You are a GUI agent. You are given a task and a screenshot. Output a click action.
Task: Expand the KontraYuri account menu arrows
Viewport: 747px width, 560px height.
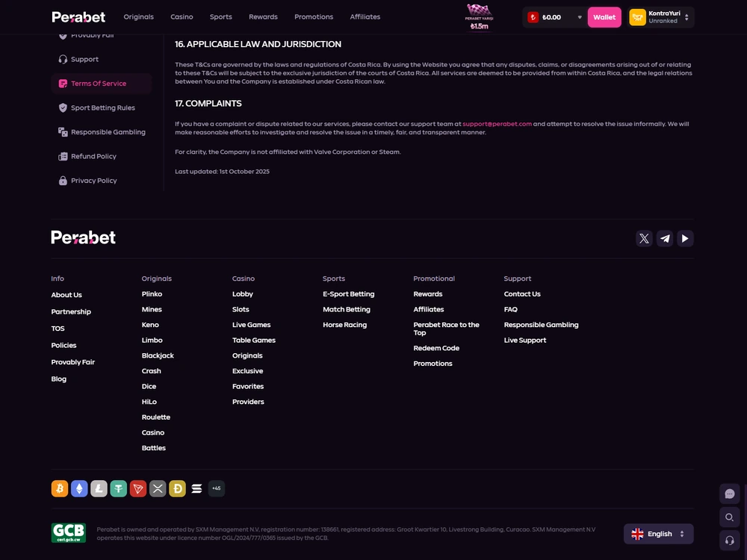tap(686, 17)
